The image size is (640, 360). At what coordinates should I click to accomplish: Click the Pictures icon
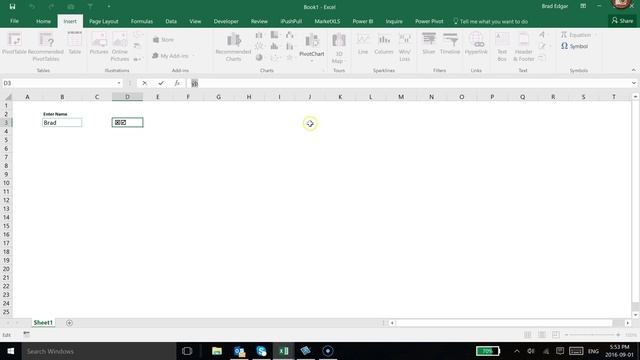click(x=99, y=43)
